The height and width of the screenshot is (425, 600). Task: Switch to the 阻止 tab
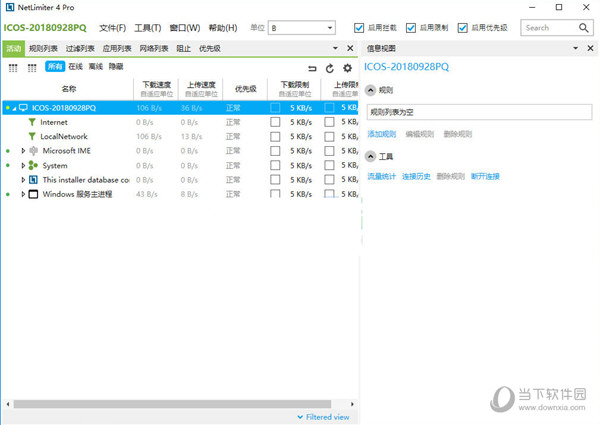(x=183, y=49)
